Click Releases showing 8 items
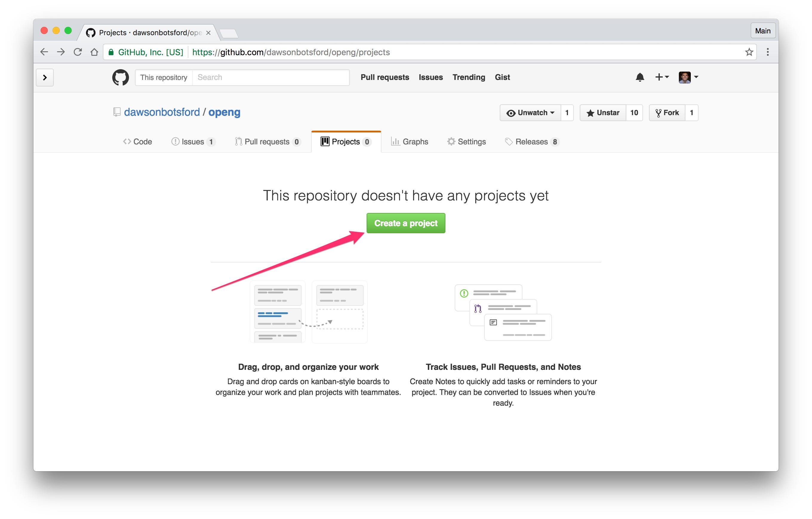Screen dimensions: 812x519 click(532, 142)
